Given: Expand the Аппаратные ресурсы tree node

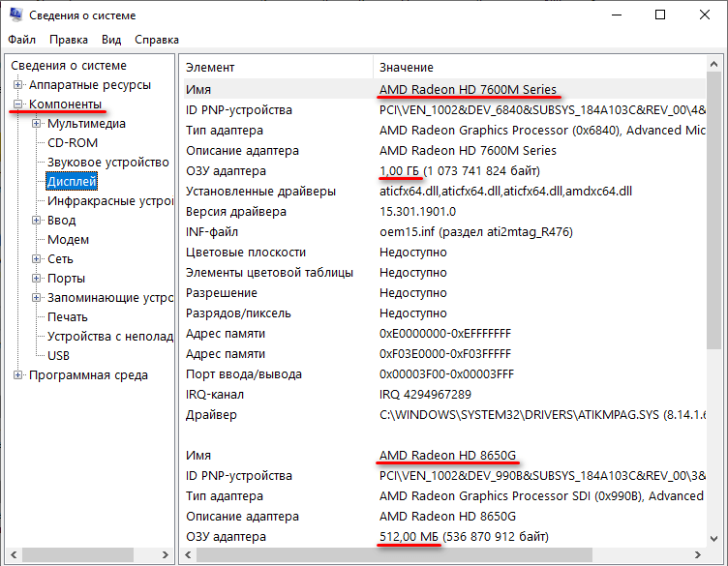Looking at the screenshot, I should (18, 85).
